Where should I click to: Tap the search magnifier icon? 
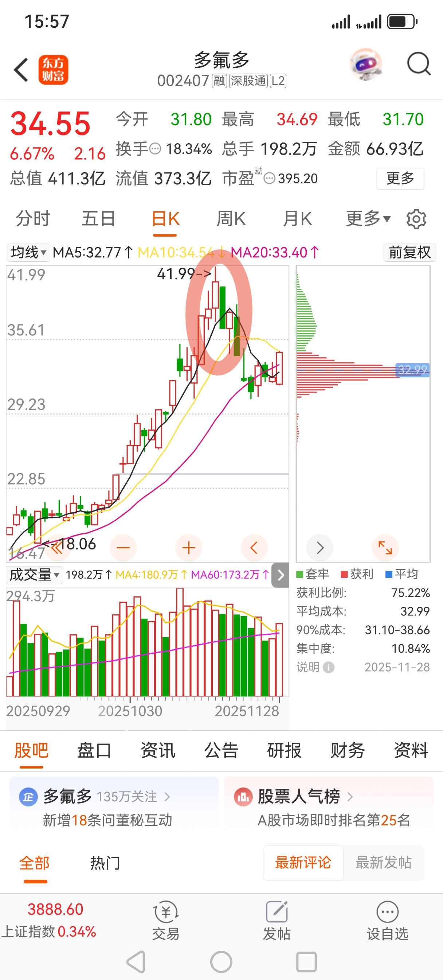point(419,64)
